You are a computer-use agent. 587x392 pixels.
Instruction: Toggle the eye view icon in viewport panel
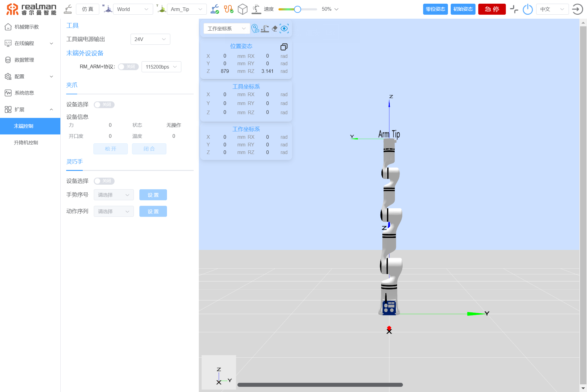point(284,28)
